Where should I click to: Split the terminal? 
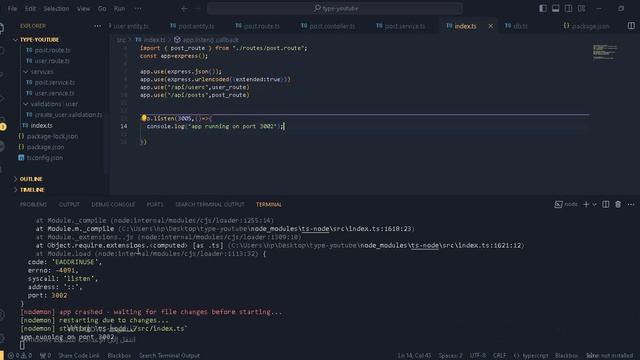tap(606, 204)
